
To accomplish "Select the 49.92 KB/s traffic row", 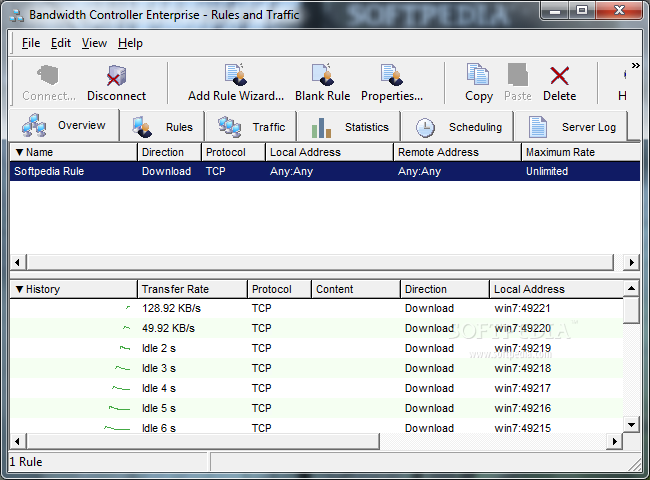I will 316,328.
